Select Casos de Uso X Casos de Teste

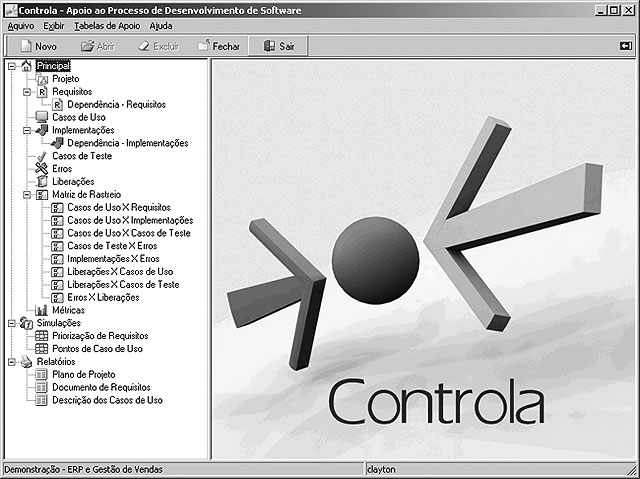point(129,233)
